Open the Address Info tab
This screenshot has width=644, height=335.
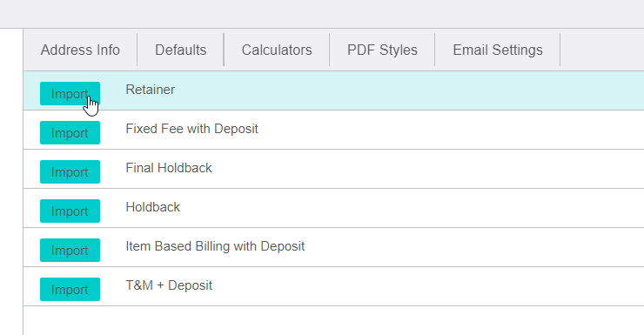80,50
